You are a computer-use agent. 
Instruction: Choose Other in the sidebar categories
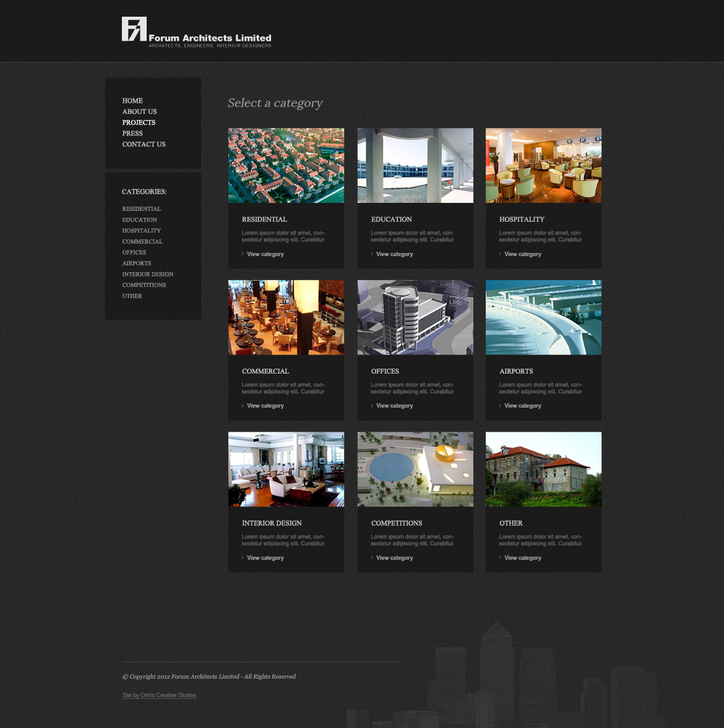pyautogui.click(x=132, y=296)
